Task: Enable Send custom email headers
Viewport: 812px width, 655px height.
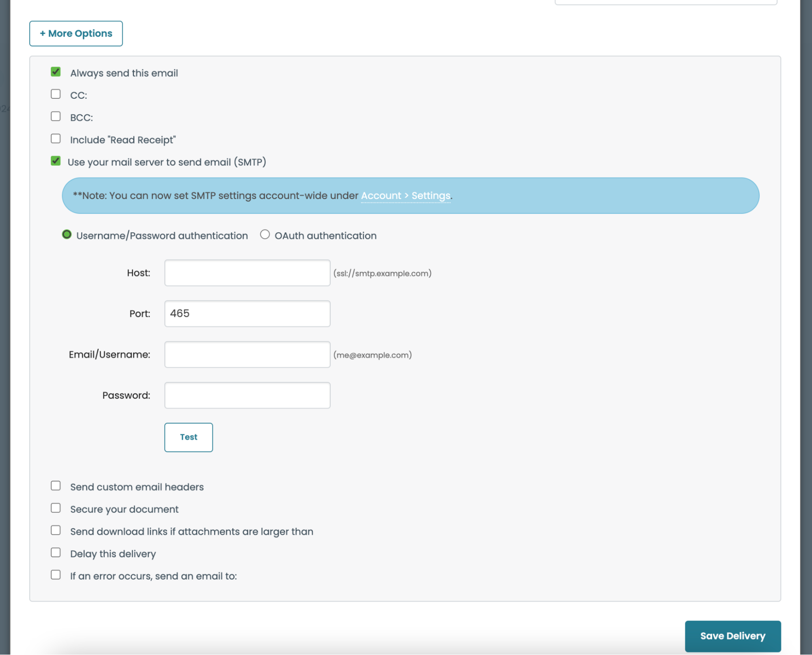Action: coord(56,486)
